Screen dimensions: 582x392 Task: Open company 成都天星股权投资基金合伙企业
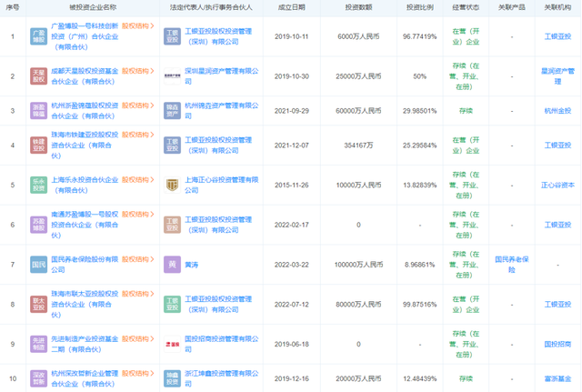pyautogui.click(x=85, y=76)
